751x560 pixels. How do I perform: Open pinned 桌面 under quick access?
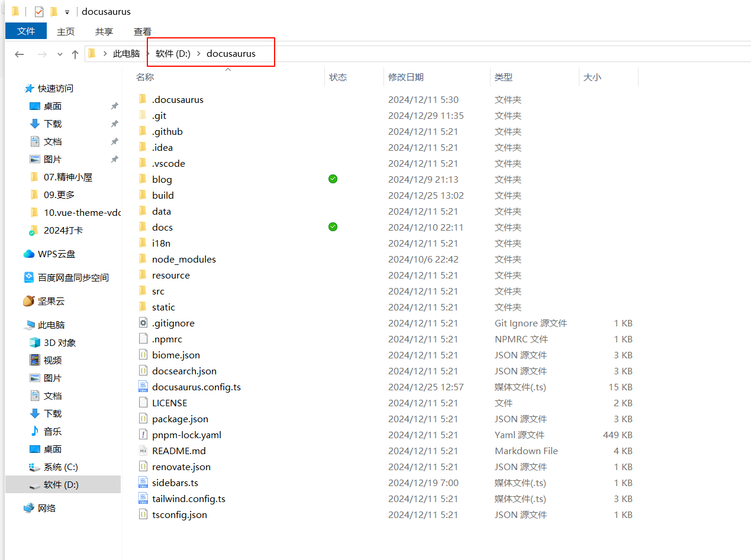53,106
